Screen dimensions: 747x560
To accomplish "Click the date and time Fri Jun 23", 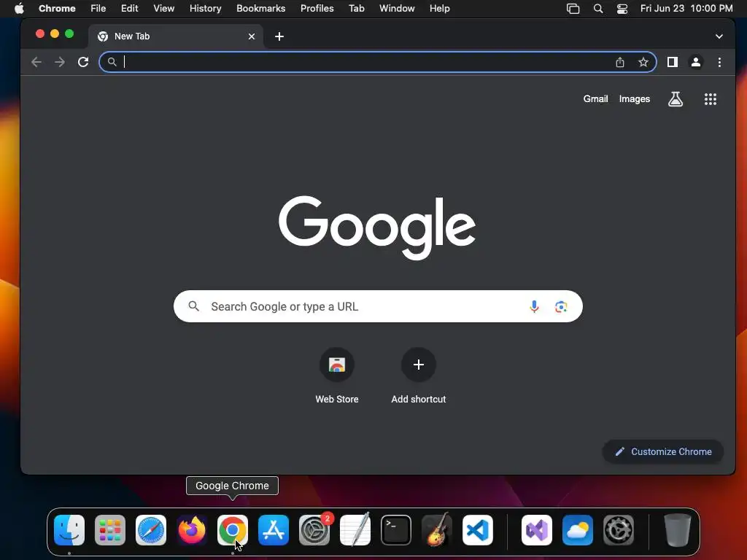I will (x=686, y=9).
